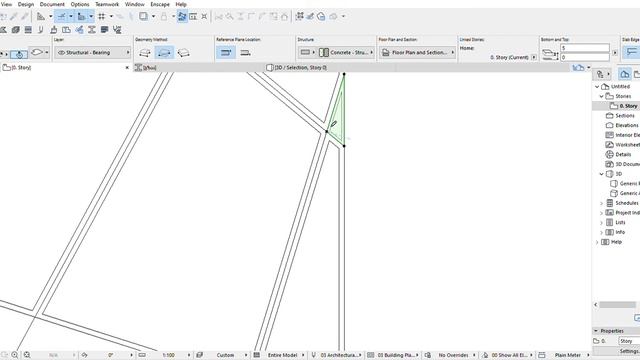Select the text block icon in second row

104,29
